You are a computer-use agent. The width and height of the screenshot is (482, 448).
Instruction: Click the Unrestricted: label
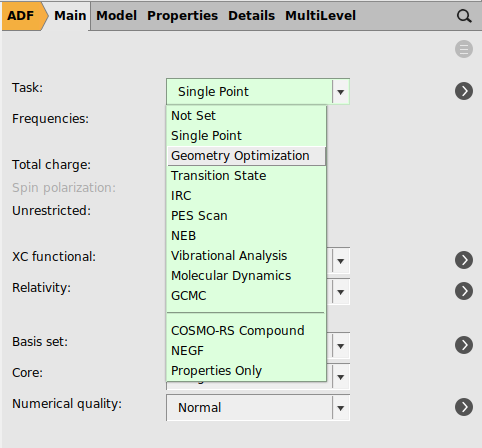(x=51, y=211)
